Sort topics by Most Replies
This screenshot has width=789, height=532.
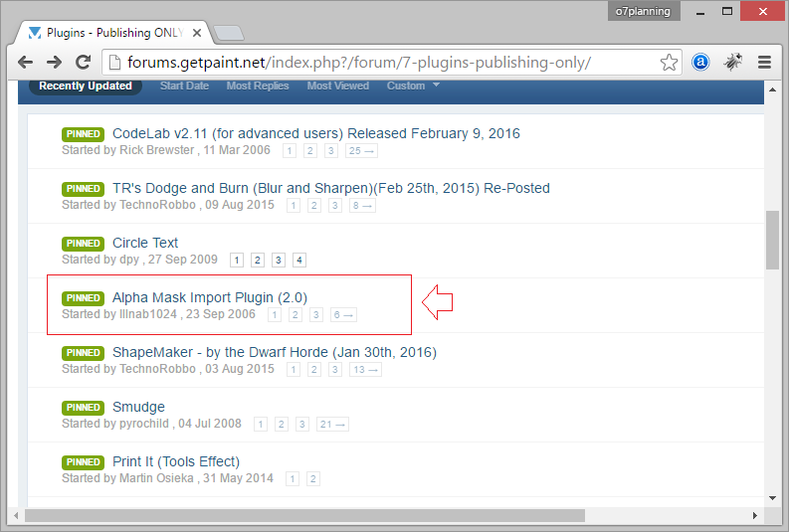pos(258,86)
